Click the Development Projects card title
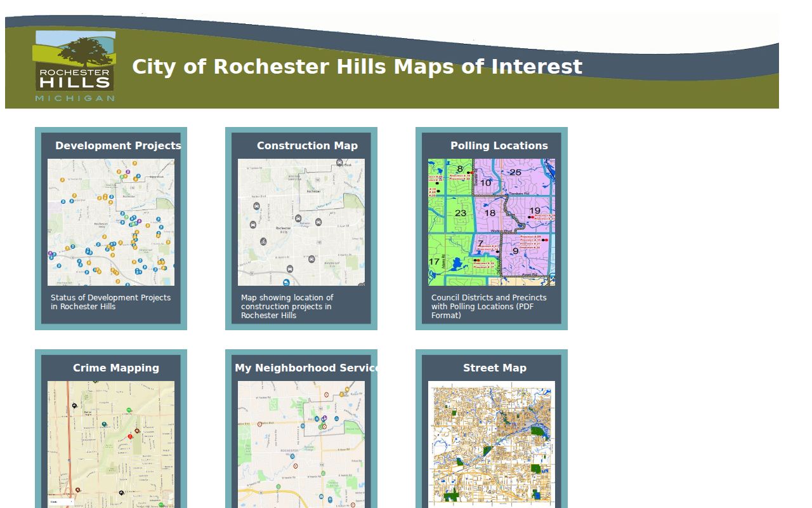The width and height of the screenshot is (812, 508). [118, 145]
